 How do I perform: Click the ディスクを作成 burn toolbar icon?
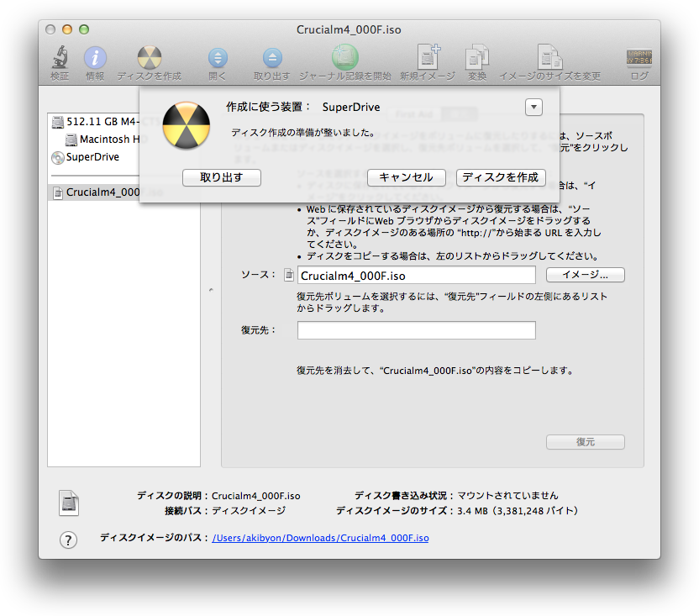[x=150, y=57]
